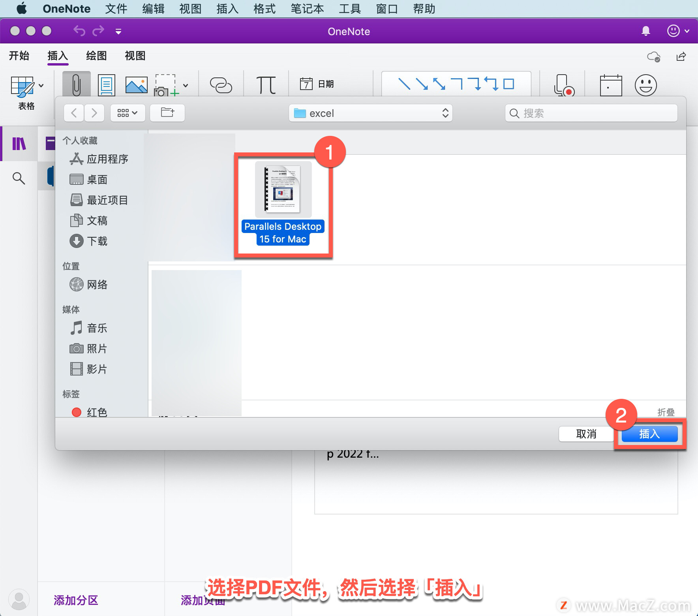Click the Link chain icon
This screenshot has width=698, height=616.
pyautogui.click(x=221, y=85)
